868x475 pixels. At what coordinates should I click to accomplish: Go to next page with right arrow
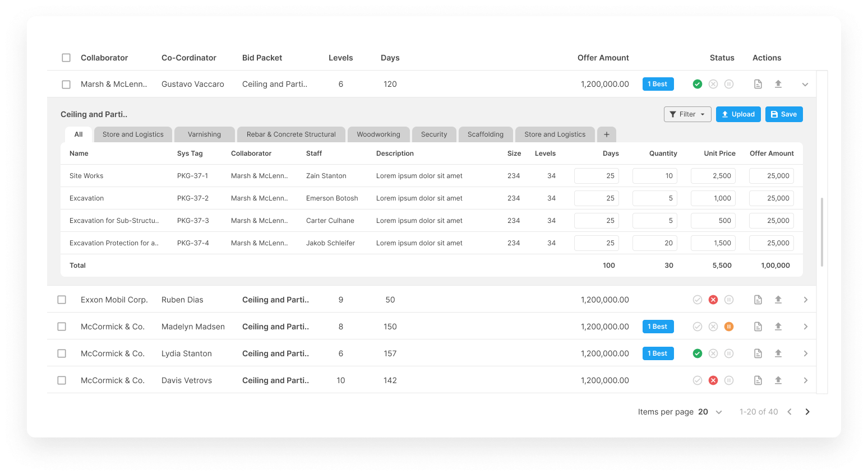click(x=807, y=412)
